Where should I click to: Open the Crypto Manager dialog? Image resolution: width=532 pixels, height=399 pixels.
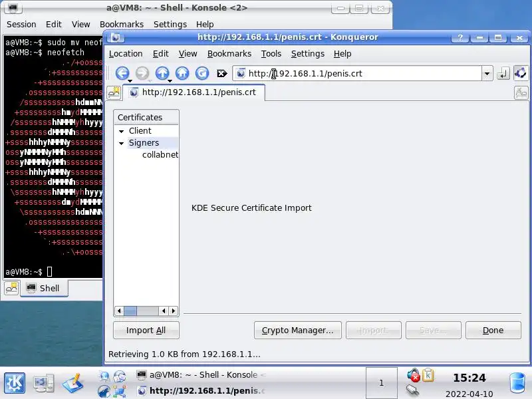point(297,330)
